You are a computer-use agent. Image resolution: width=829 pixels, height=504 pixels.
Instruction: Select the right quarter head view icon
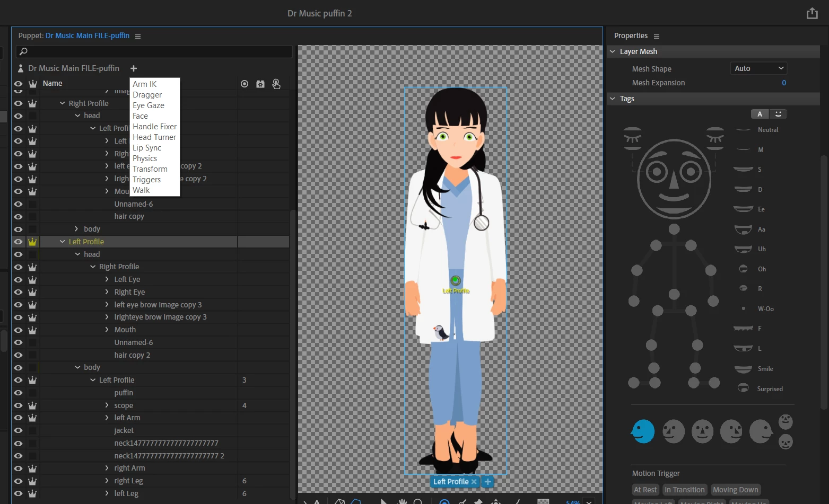point(731,431)
